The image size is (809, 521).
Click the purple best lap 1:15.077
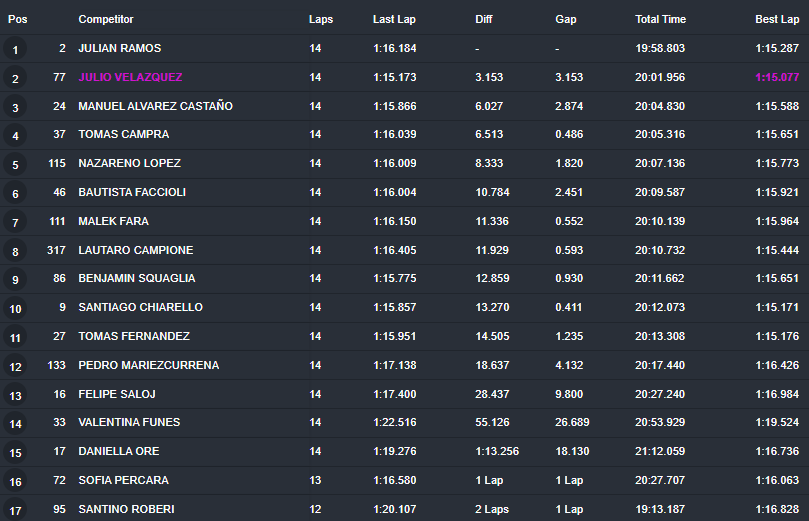(777, 77)
